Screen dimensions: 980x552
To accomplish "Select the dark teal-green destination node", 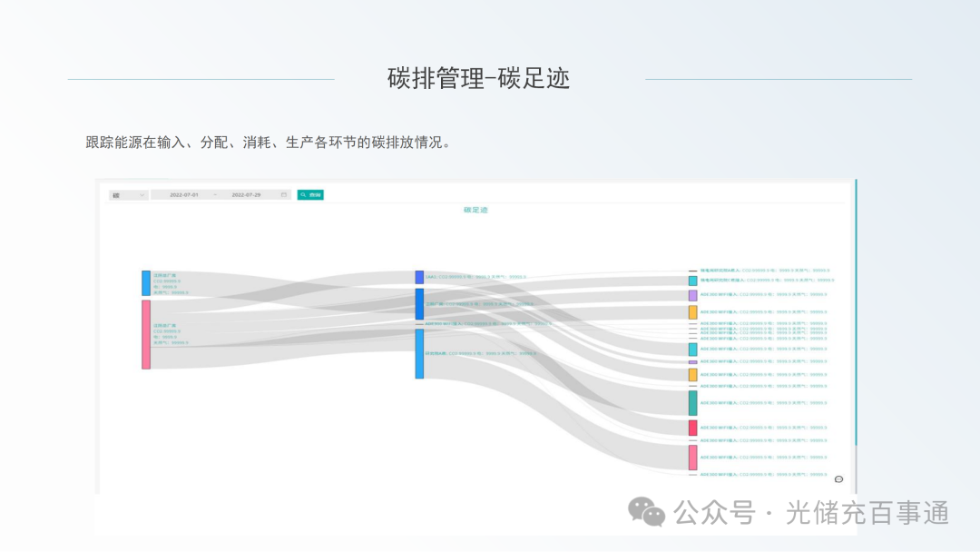I will pos(693,403).
